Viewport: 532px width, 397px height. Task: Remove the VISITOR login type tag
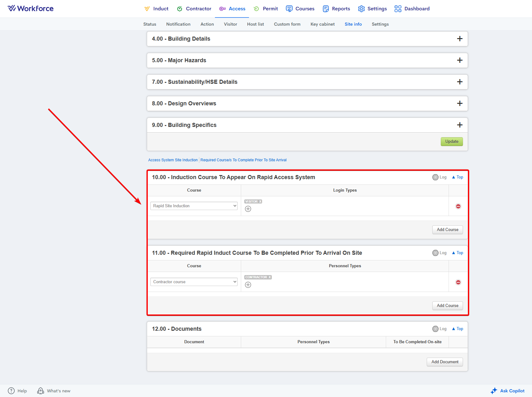pyautogui.click(x=260, y=202)
